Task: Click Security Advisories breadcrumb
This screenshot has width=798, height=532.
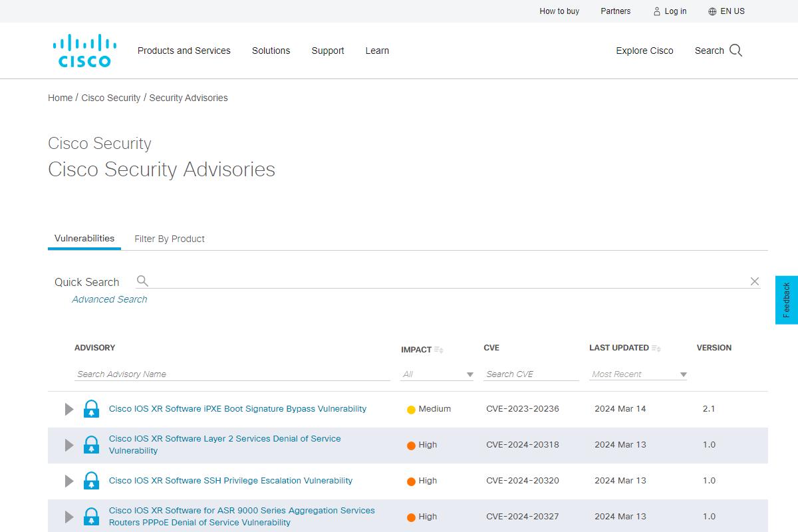Action: pyautogui.click(x=188, y=98)
